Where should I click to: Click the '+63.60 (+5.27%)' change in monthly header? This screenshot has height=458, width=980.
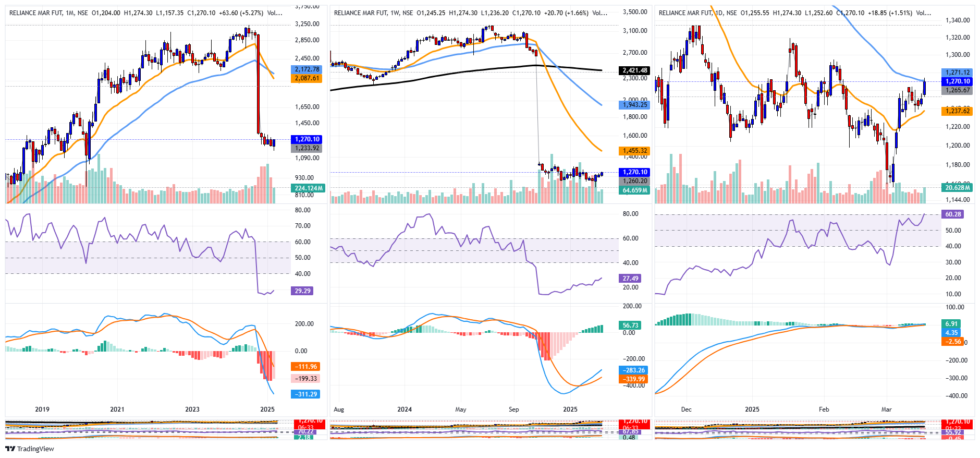coord(241,13)
